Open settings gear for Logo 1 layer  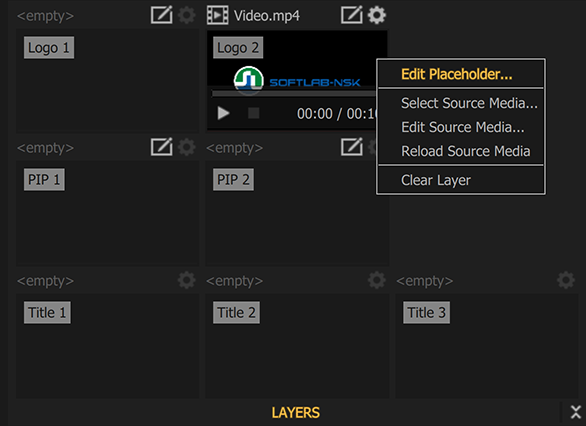tap(186, 15)
